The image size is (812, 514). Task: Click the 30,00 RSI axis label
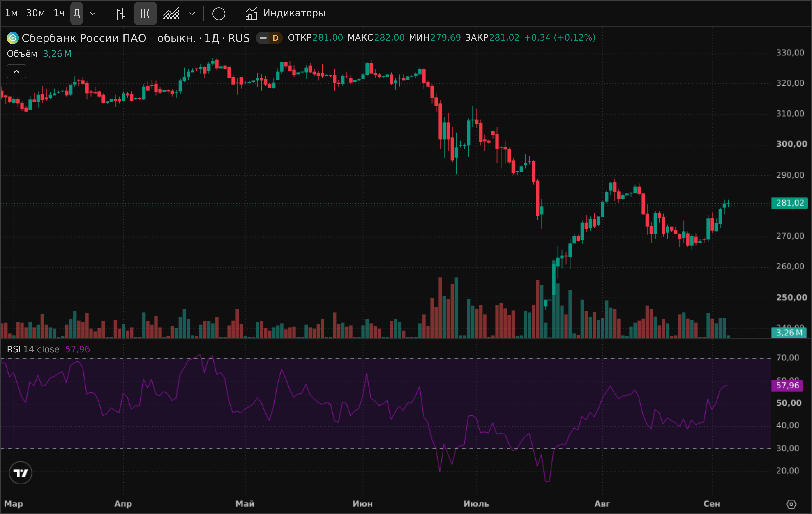787,448
